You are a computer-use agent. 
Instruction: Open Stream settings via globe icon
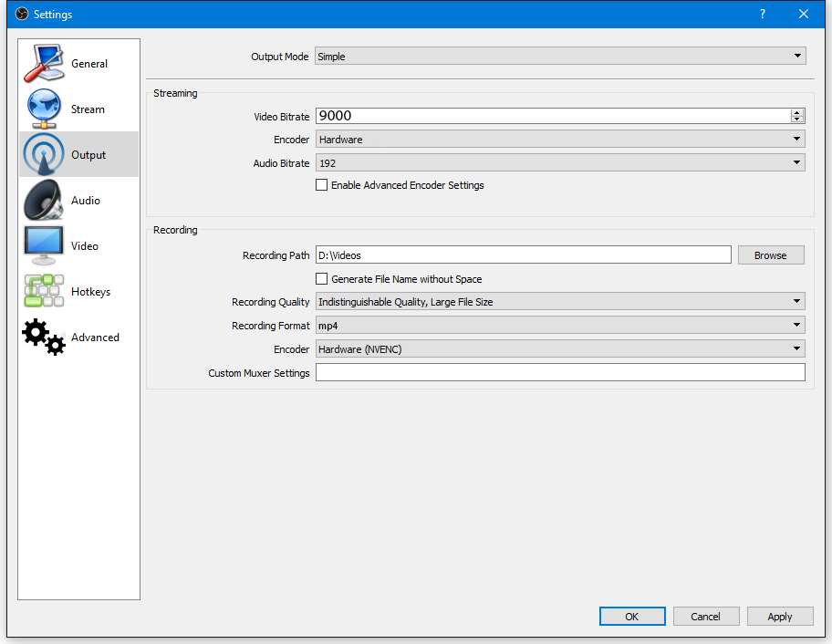click(43, 109)
